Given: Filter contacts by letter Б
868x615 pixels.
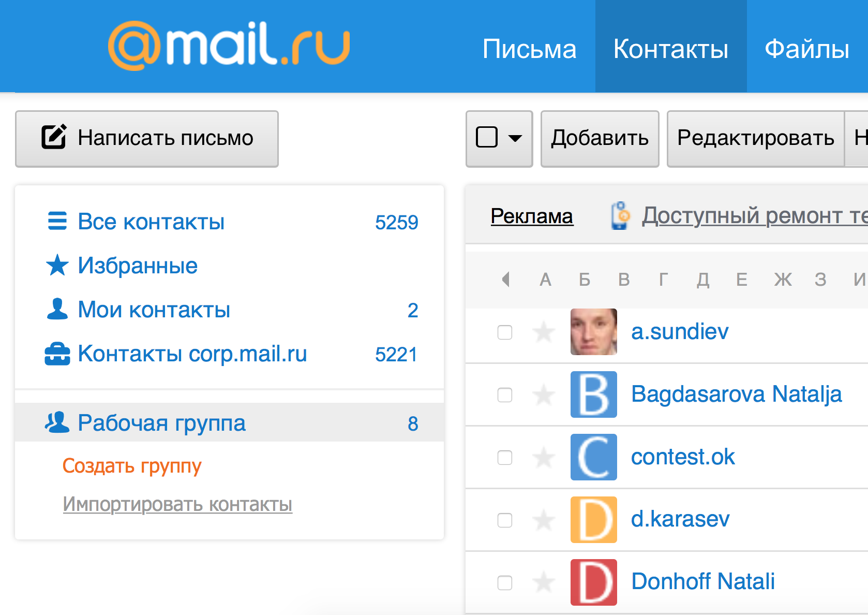Looking at the screenshot, I should coord(585,280).
